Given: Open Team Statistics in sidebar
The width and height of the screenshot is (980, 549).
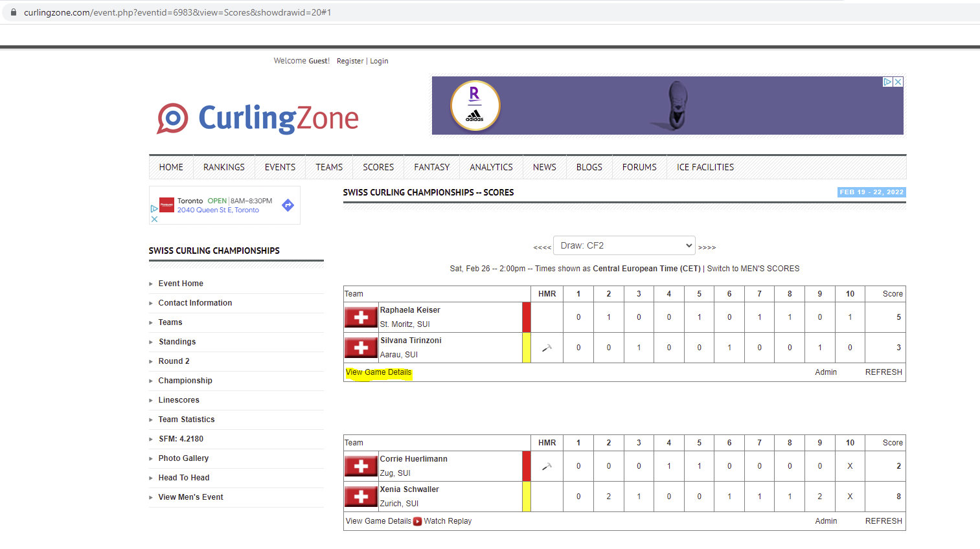Looking at the screenshot, I should click(187, 420).
